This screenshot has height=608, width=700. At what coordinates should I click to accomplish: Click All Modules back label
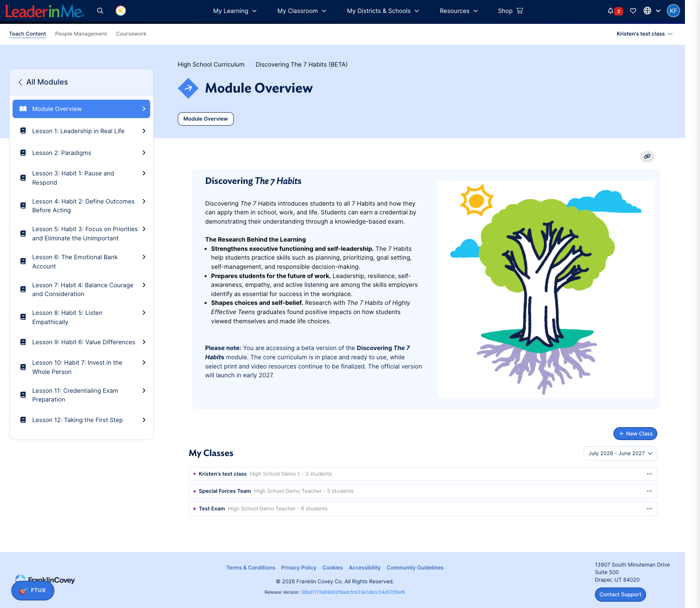tap(47, 82)
